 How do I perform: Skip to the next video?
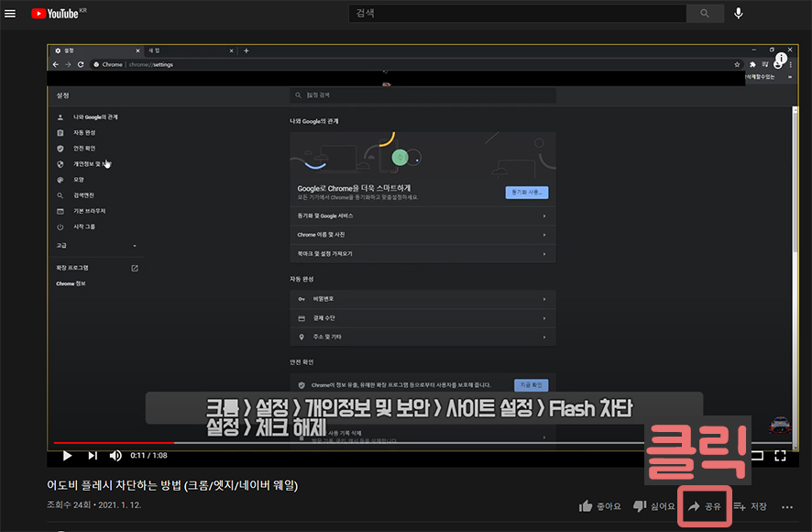coord(93,456)
